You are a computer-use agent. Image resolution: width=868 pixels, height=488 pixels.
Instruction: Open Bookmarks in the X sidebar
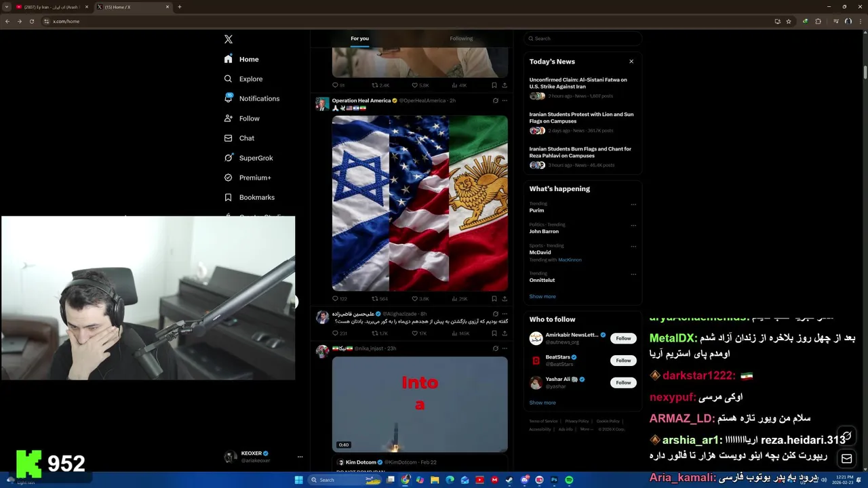point(249,197)
